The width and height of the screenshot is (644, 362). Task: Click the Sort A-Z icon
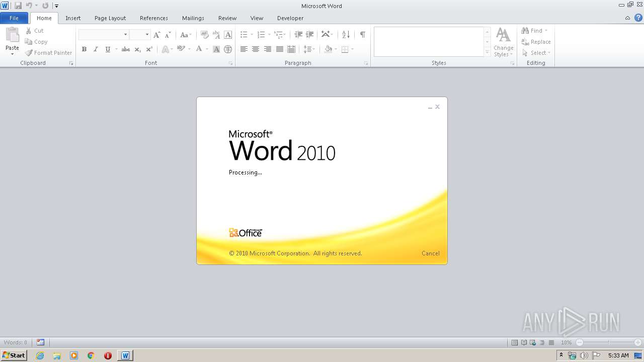(346, 35)
